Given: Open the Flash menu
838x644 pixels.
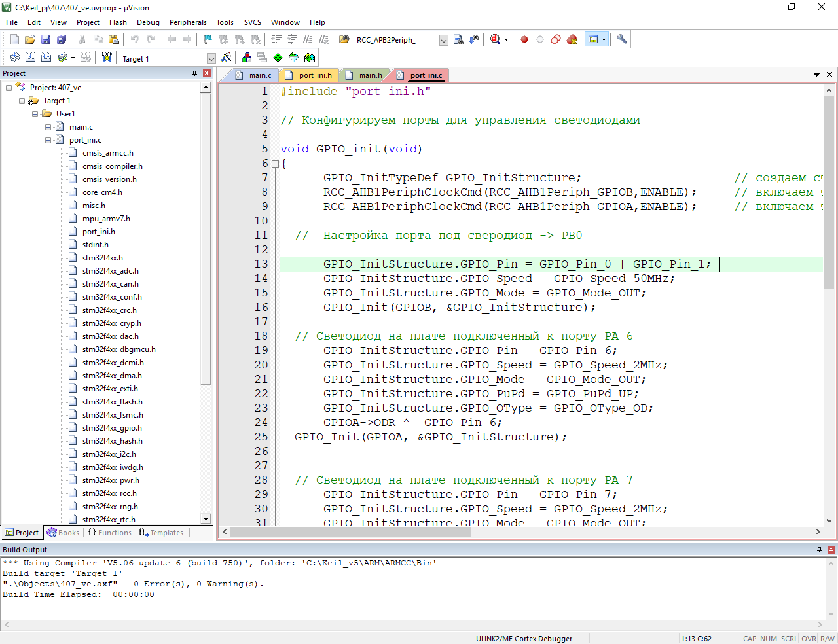Looking at the screenshot, I should (118, 22).
